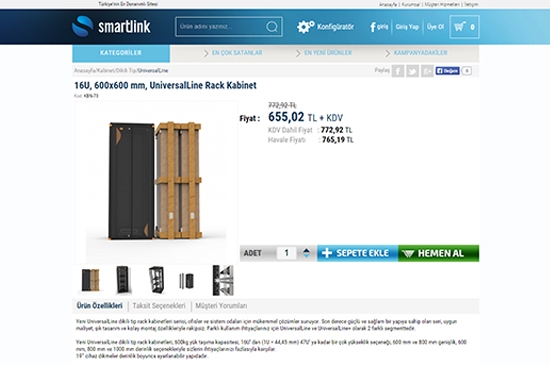This screenshot has height=365, width=550.
Task: Open the Konfigüratör gear icon
Action: [305, 27]
